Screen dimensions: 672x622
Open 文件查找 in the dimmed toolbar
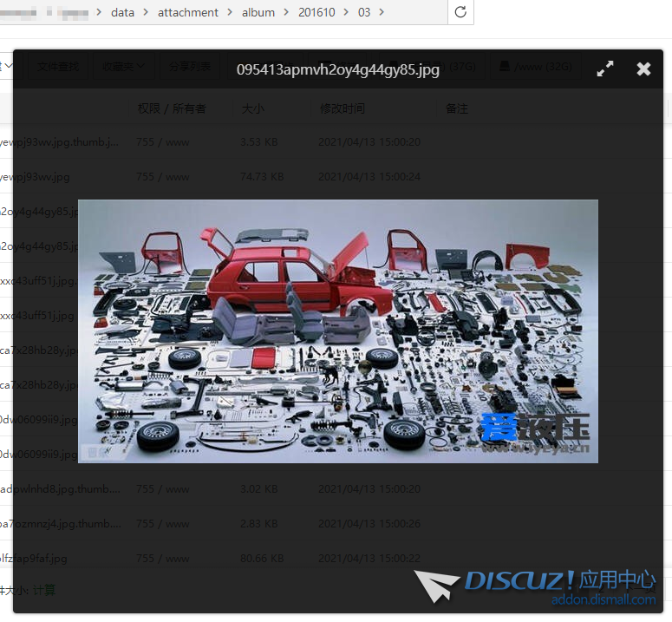pos(58,67)
